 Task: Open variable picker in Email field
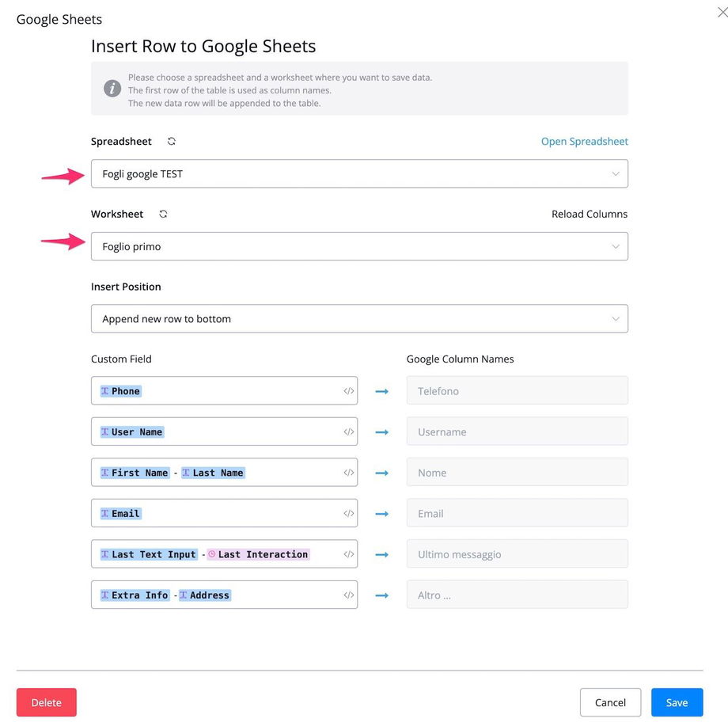pos(348,514)
